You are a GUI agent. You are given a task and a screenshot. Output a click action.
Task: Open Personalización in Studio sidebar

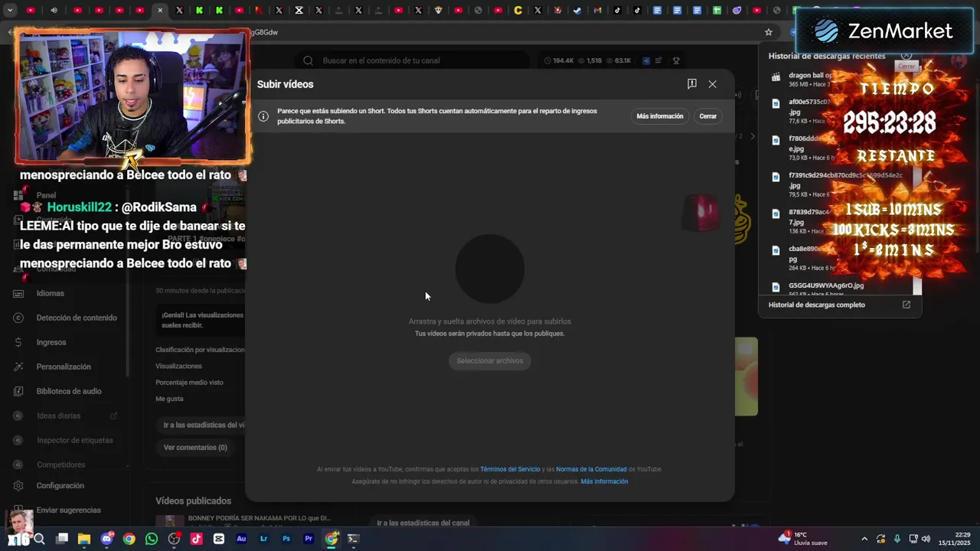click(x=64, y=367)
